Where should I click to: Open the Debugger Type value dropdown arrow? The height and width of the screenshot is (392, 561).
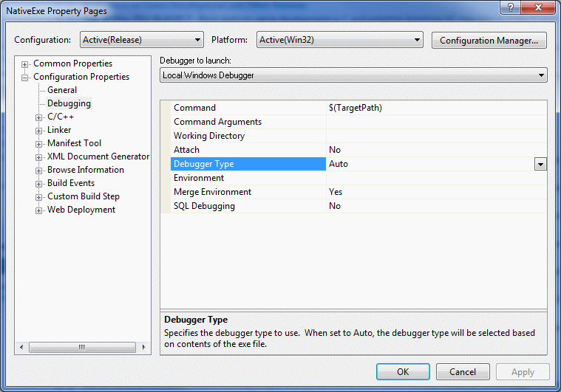(540, 164)
